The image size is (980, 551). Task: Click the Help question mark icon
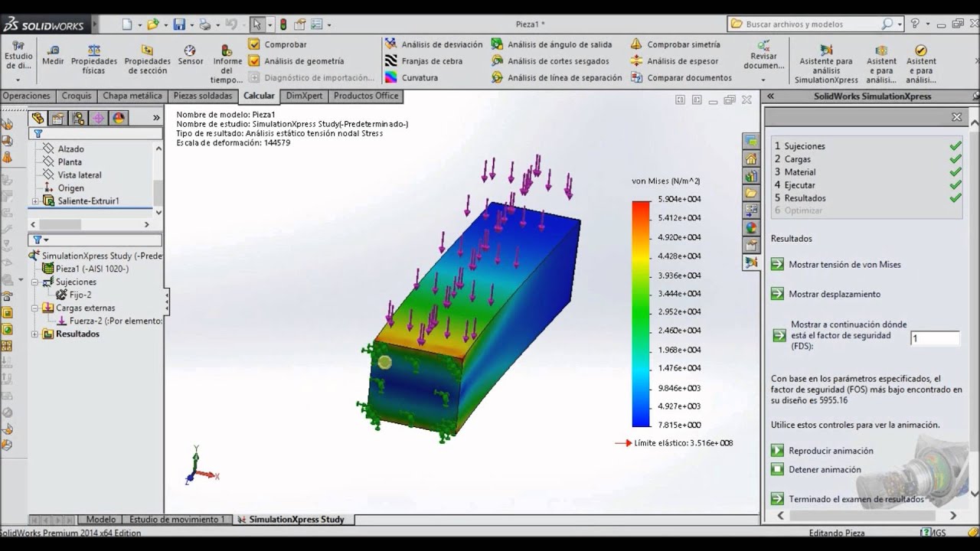(x=916, y=24)
